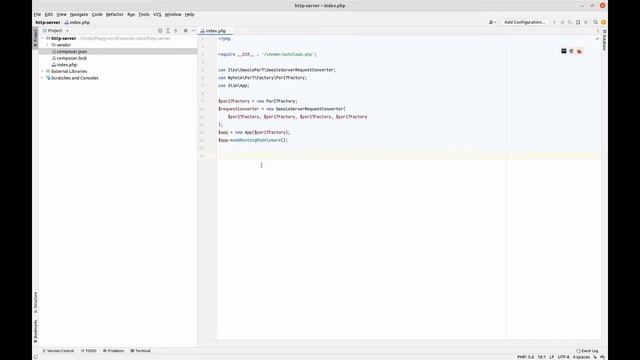Viewport: 640px width, 360px height.
Task: Click the Collapse All icon in Project panel
Action: (176, 31)
